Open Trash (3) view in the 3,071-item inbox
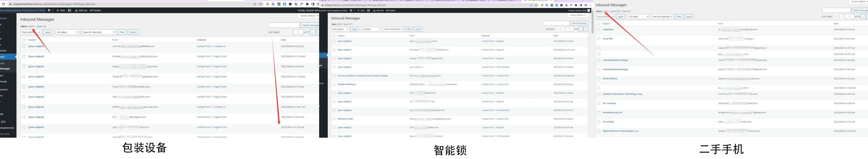The image size is (868, 159). click(x=626, y=11)
